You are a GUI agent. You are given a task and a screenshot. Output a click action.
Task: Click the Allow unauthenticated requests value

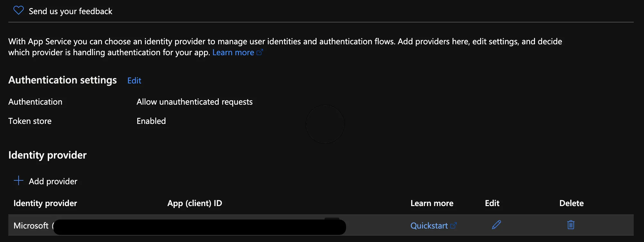point(194,102)
